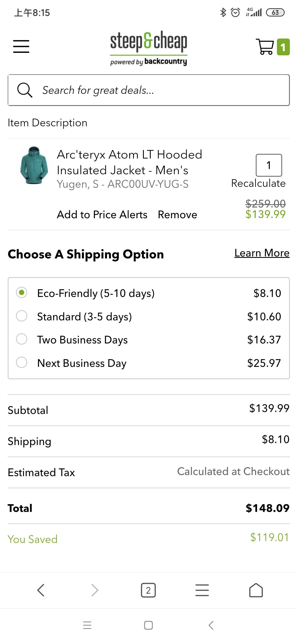Viewport: 297px width, 644px height.
Task: Open the browser menu icon
Action: pos(202,590)
